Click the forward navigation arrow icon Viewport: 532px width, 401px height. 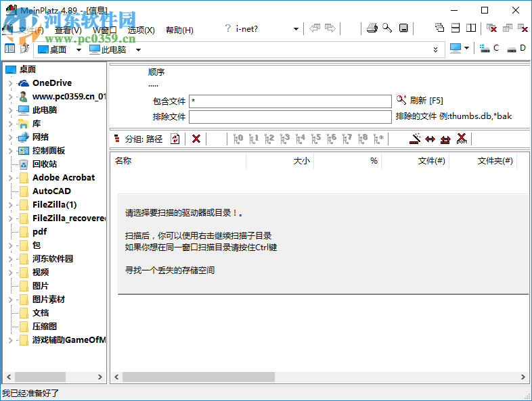[x=330, y=28]
